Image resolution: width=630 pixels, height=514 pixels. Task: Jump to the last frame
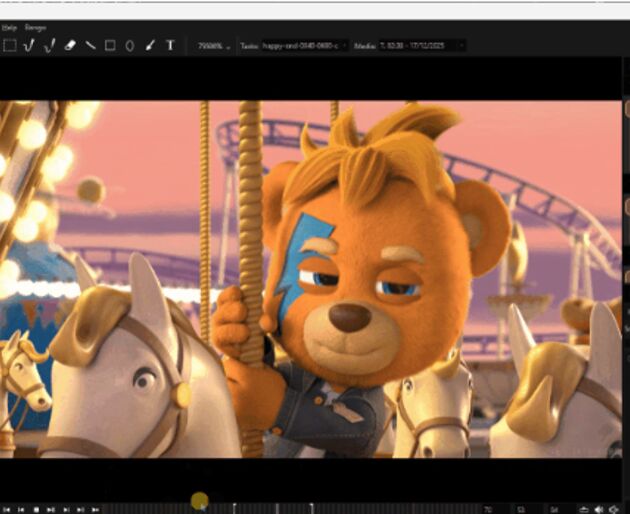pos(95,509)
